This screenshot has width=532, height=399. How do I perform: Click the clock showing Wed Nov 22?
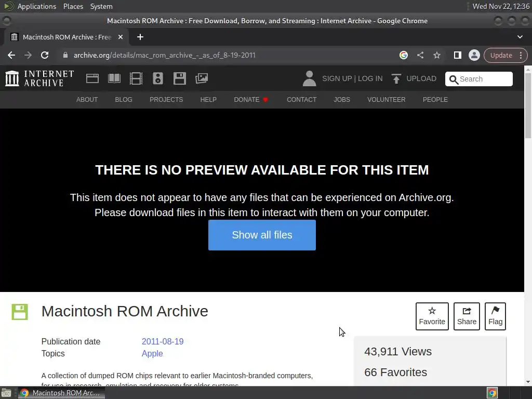pyautogui.click(x=501, y=6)
